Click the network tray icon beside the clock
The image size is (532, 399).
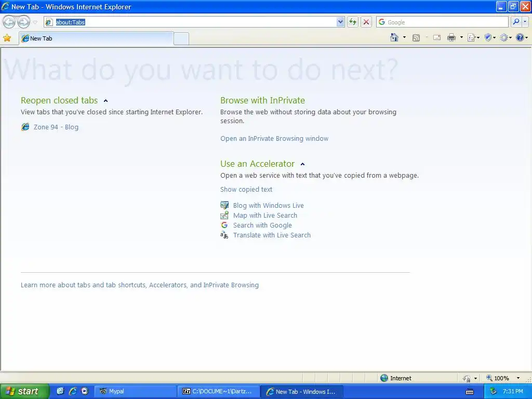tap(494, 391)
